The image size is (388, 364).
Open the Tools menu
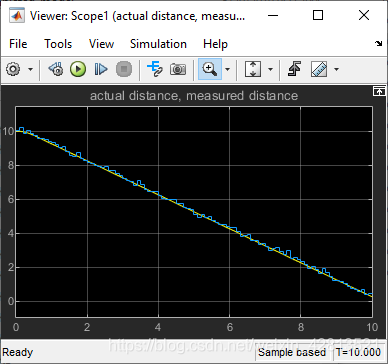click(58, 44)
